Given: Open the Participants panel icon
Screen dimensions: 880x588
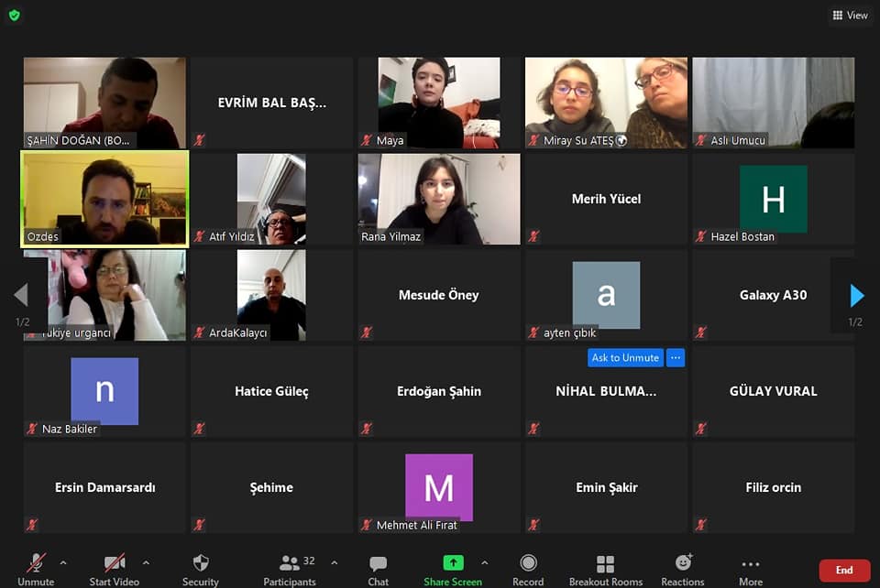Looking at the screenshot, I should pos(289,562).
